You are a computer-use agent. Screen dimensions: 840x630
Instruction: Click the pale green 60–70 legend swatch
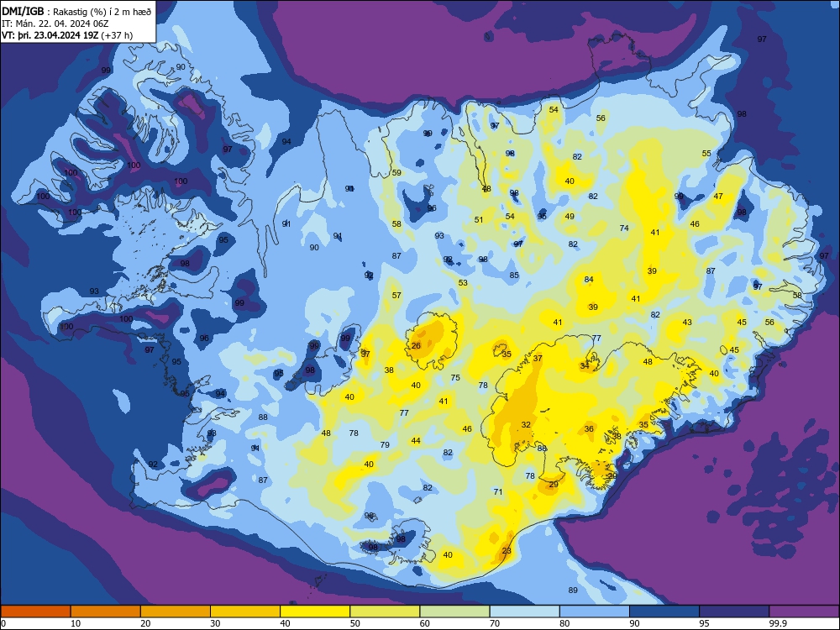(454, 612)
